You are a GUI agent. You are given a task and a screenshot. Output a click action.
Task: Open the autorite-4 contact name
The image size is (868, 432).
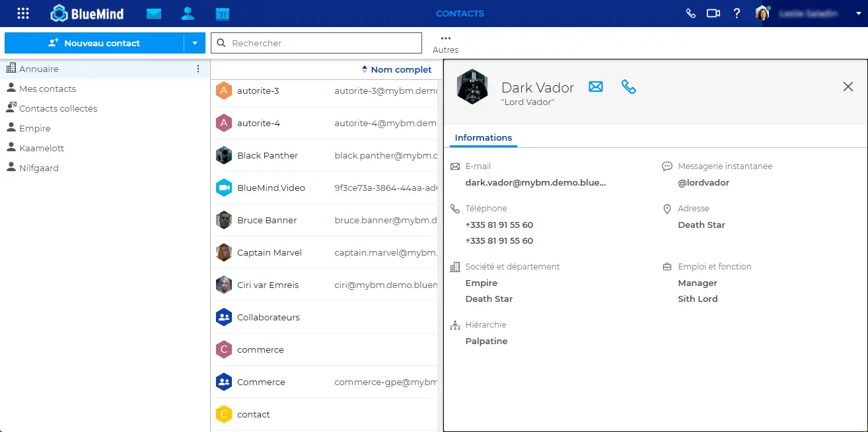tap(258, 123)
